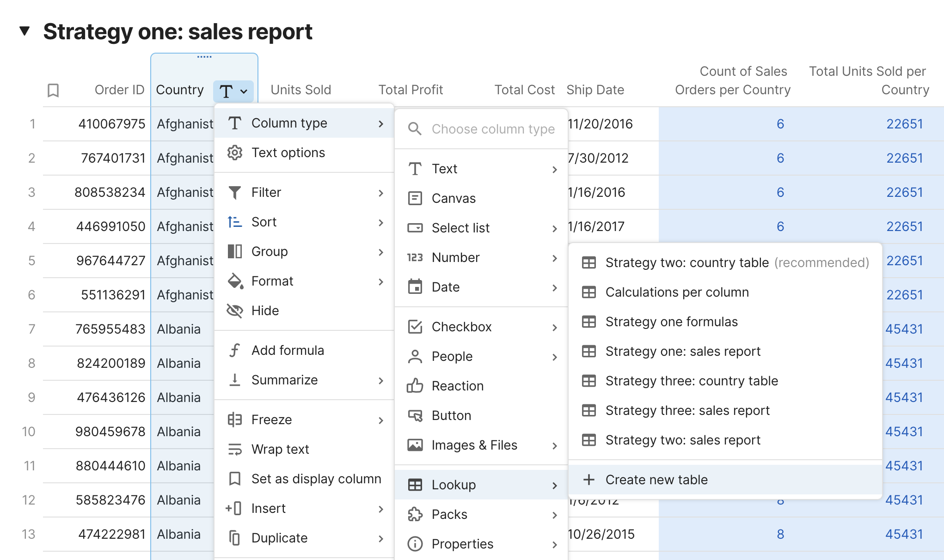Open the Country column type dropdown
The width and height of the screenshot is (944, 560).
tap(233, 91)
